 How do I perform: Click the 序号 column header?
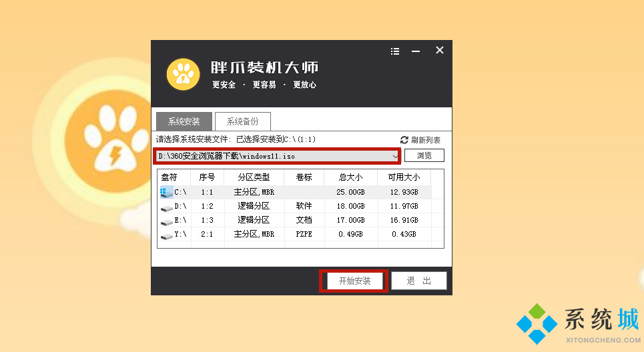click(x=207, y=177)
